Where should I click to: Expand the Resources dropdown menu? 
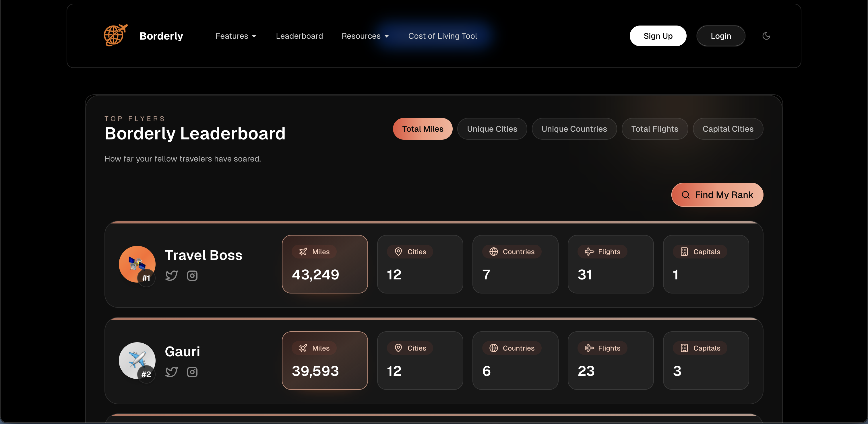pos(365,36)
